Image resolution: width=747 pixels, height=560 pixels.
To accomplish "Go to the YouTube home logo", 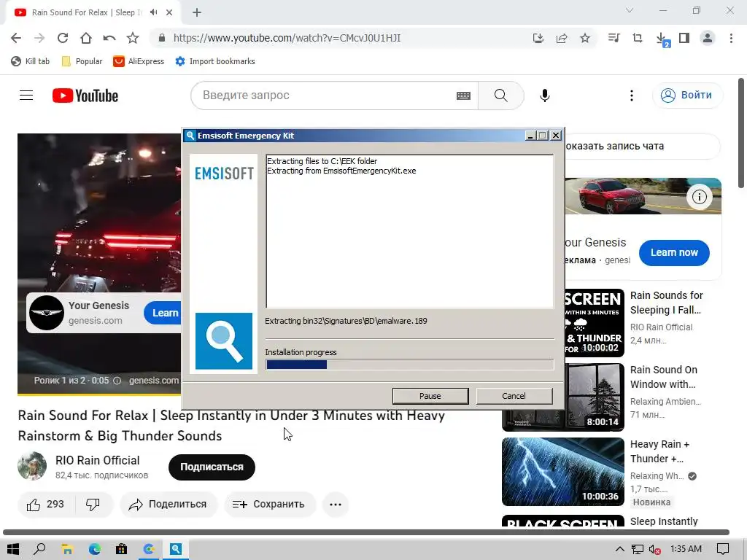I will point(85,96).
